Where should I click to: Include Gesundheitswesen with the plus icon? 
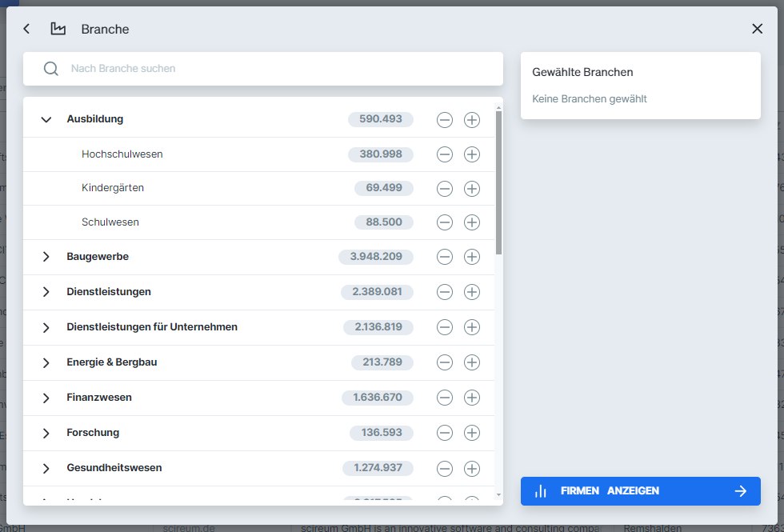click(472, 469)
